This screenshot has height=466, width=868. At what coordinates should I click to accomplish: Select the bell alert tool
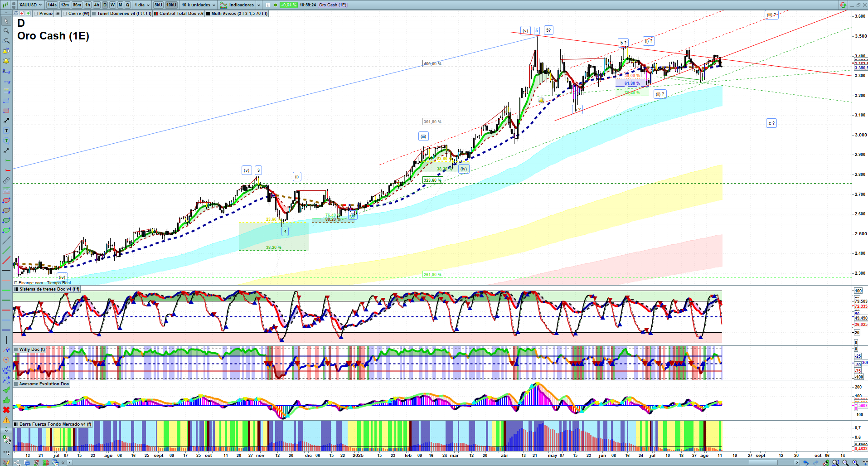(6, 61)
